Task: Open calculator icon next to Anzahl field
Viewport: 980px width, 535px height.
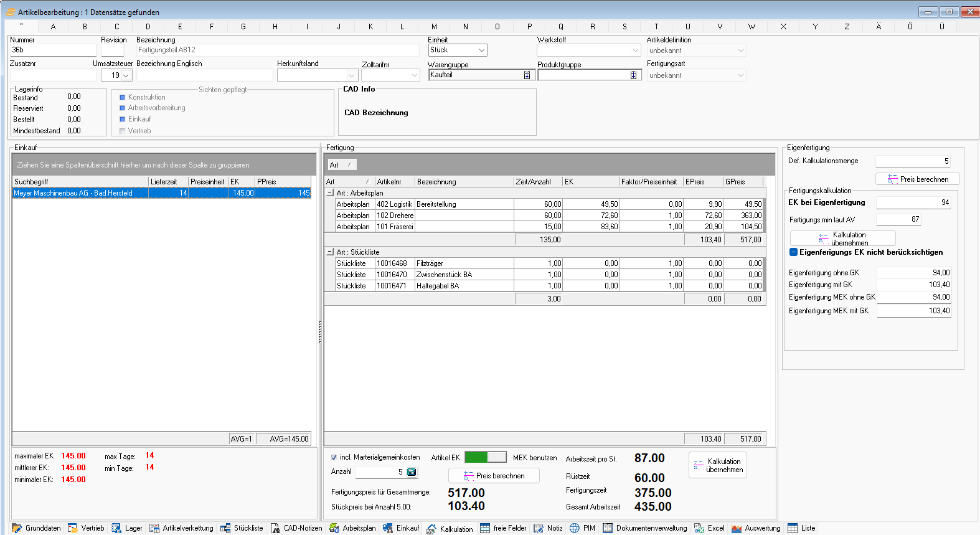Action: pyautogui.click(x=412, y=472)
